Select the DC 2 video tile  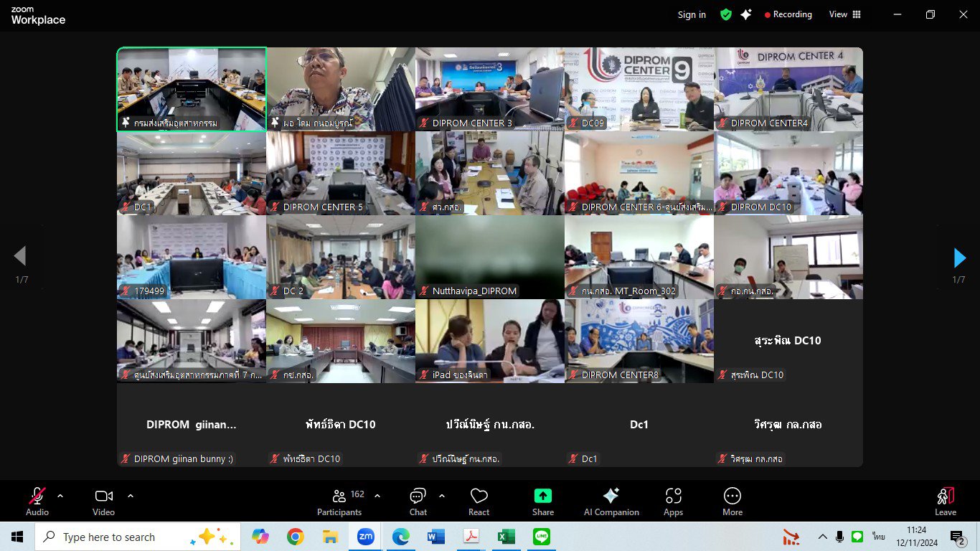tap(341, 257)
